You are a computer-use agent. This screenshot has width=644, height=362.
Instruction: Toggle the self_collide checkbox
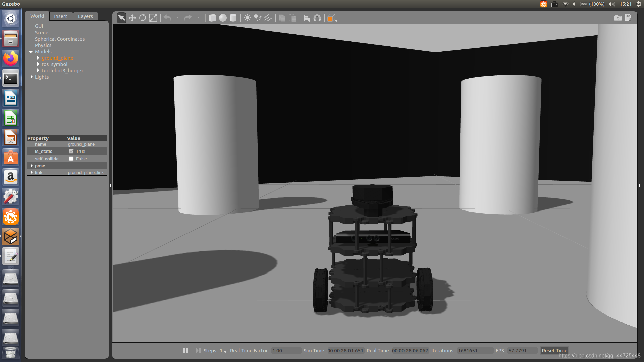coord(71,159)
